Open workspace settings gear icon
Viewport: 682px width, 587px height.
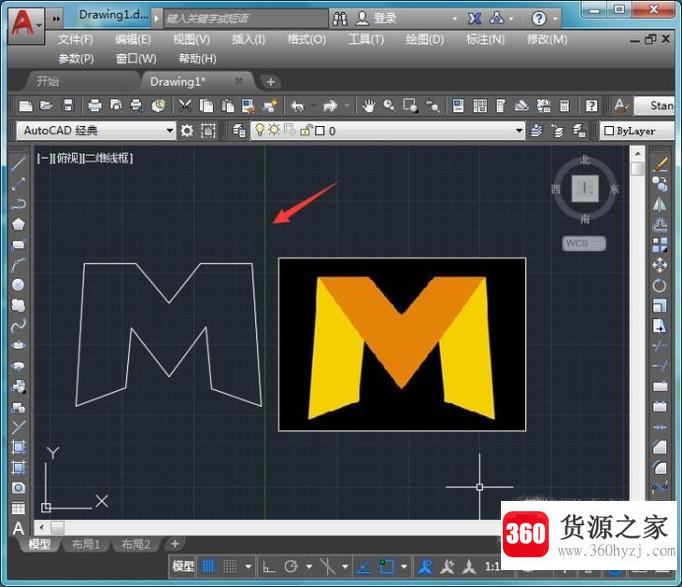click(x=187, y=130)
